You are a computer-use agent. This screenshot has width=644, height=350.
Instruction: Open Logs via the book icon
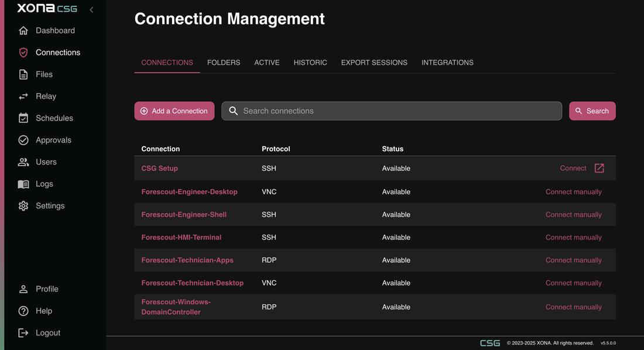[x=23, y=184]
